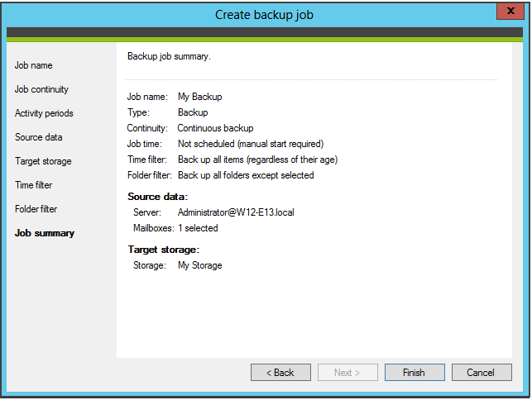Go to the Folder filter step
Viewport: 532px width, 400px height.
click(36, 209)
